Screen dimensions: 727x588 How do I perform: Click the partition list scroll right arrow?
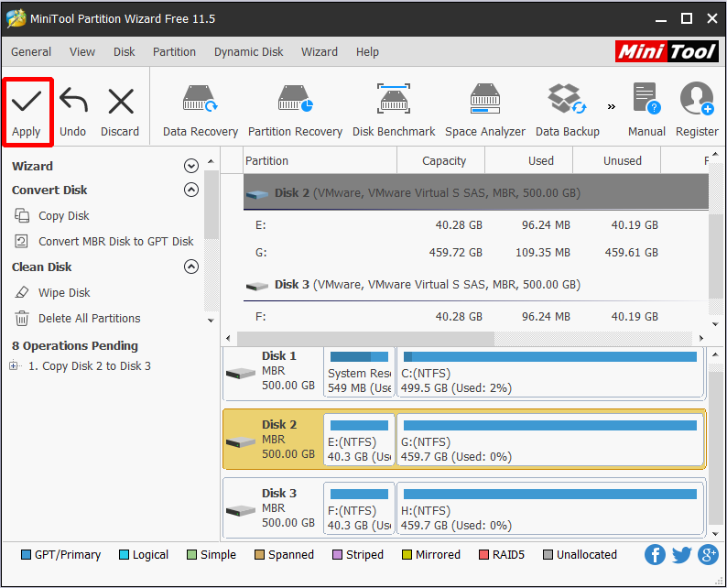700,339
